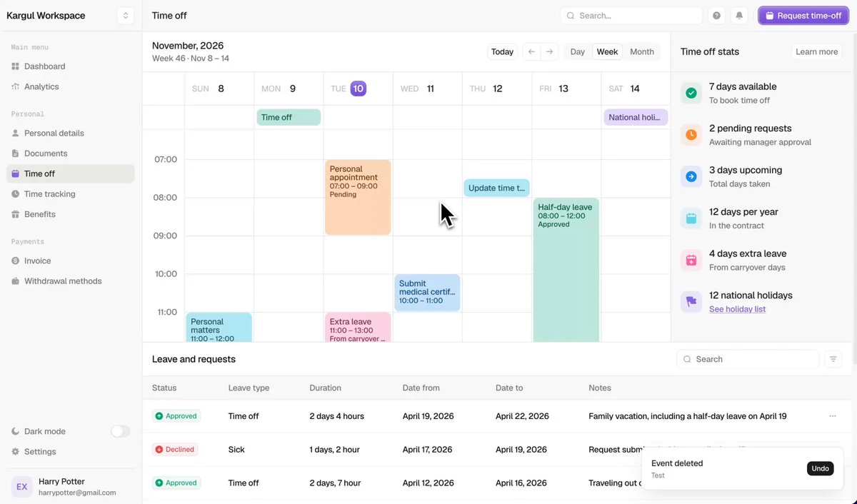Open Time off in the sidebar menu
The image size is (857, 504).
coord(70,173)
